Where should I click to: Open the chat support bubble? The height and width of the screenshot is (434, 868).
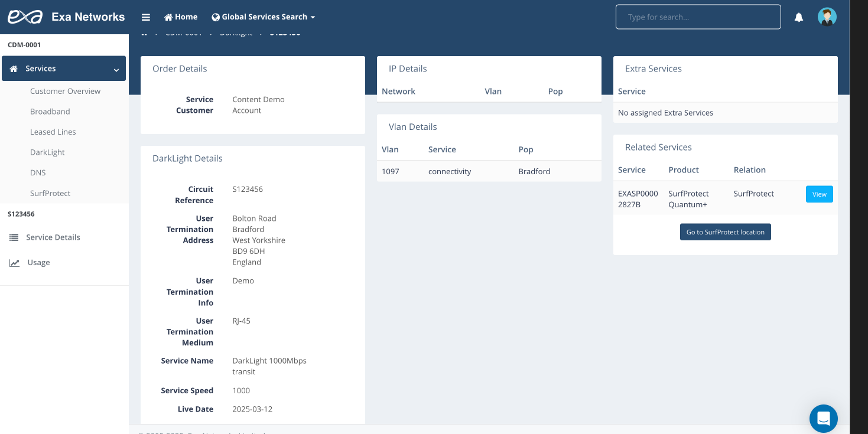pyautogui.click(x=823, y=419)
